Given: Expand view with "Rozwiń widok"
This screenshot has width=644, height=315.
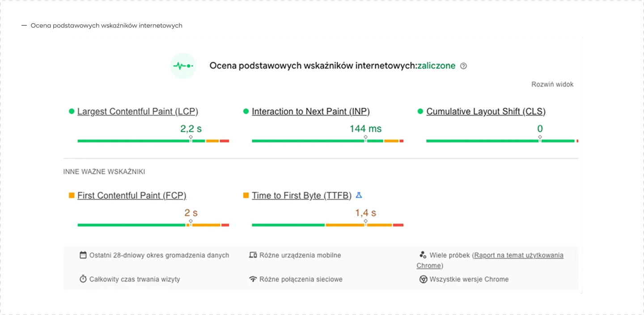Looking at the screenshot, I should coord(552,84).
